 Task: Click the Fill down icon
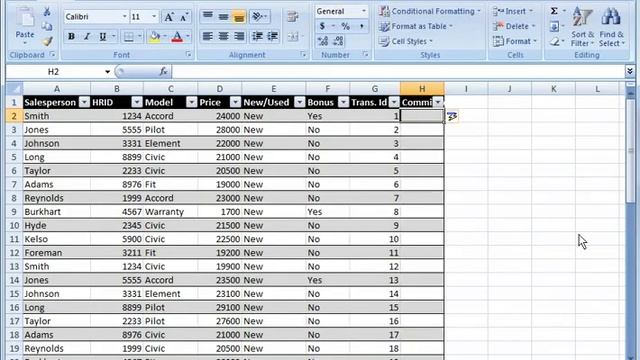click(554, 27)
